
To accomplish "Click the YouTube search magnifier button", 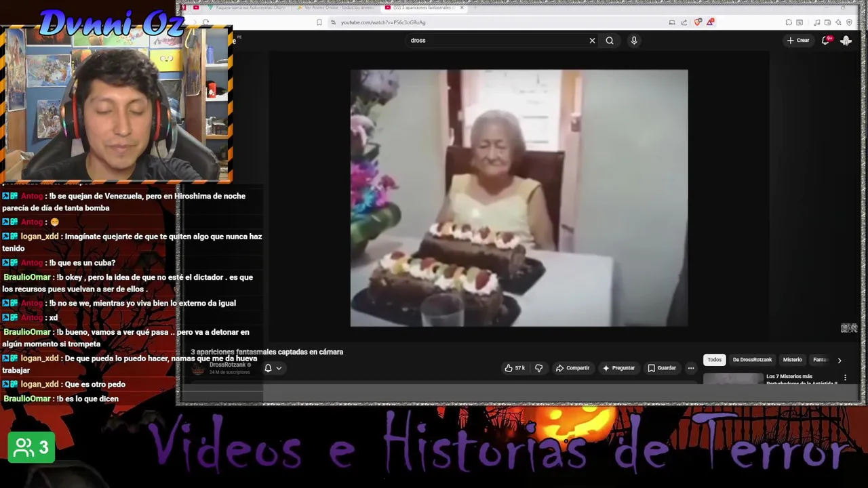I will 610,41.
